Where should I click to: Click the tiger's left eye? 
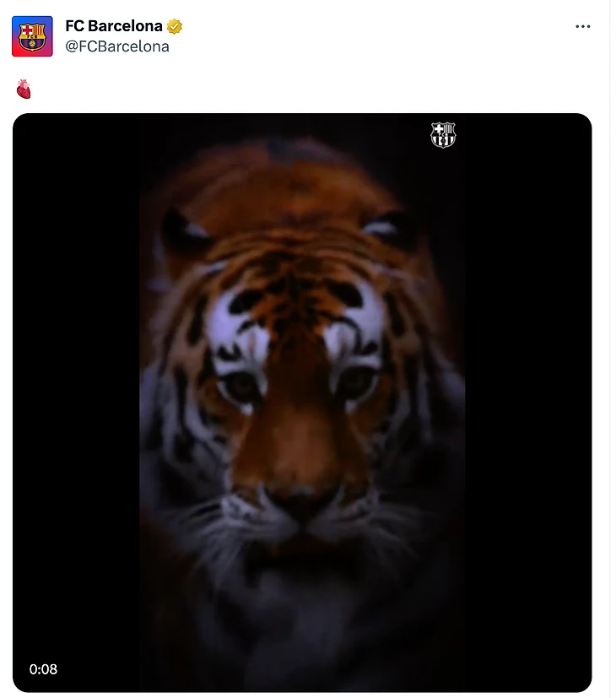coord(240,384)
